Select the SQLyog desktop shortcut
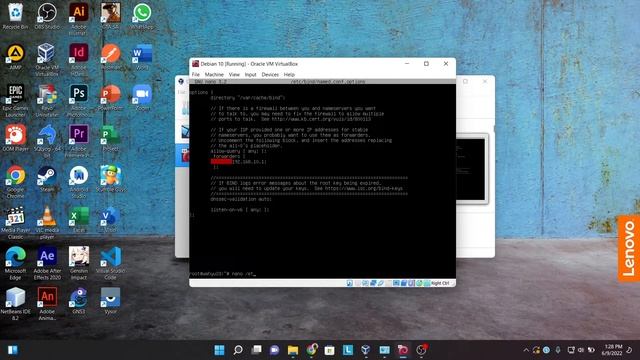The height and width of the screenshot is (360, 640). [x=47, y=141]
